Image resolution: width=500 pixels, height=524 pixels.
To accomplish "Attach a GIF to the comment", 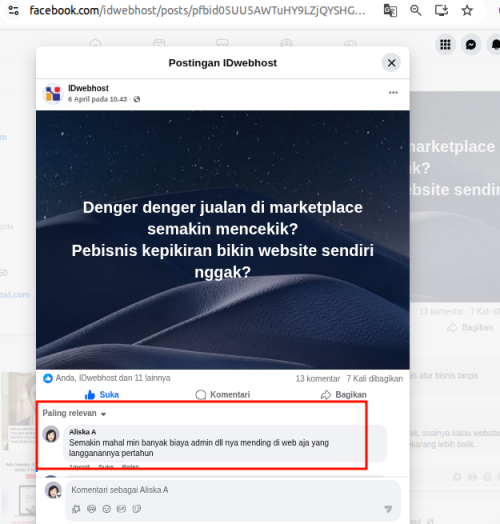I will (121, 509).
